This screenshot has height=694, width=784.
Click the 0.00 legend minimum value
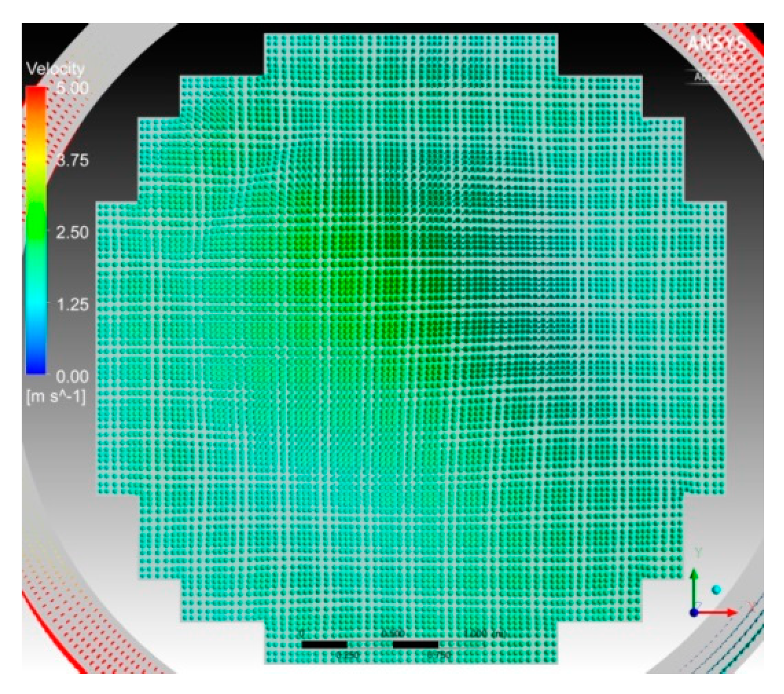[x=72, y=376]
